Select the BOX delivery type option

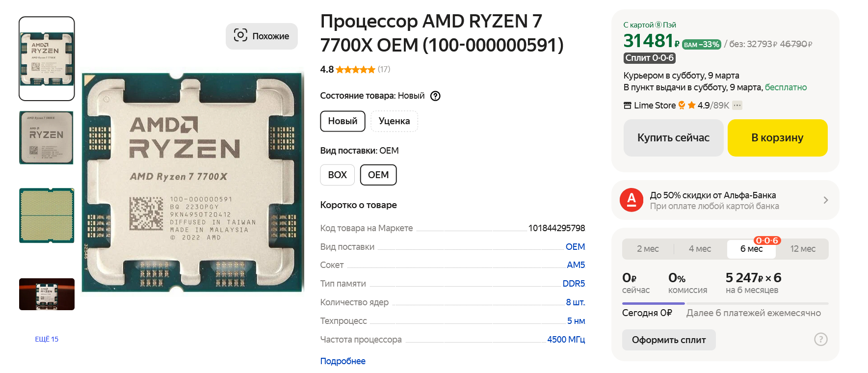337,175
